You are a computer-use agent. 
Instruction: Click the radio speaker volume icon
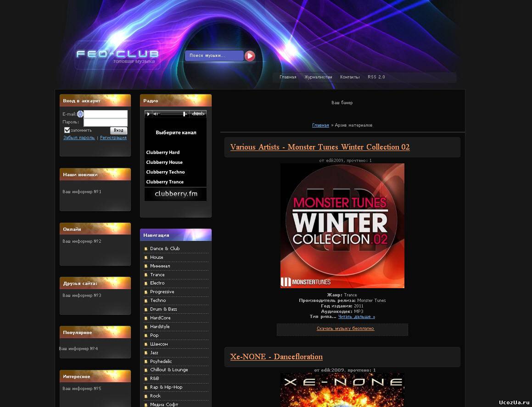coord(156,114)
